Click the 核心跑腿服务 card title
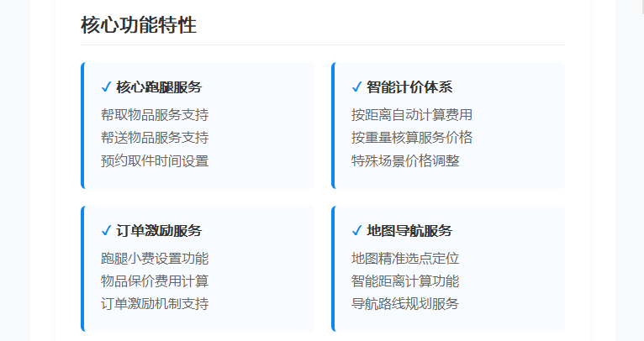This screenshot has height=341, width=644. tap(159, 87)
